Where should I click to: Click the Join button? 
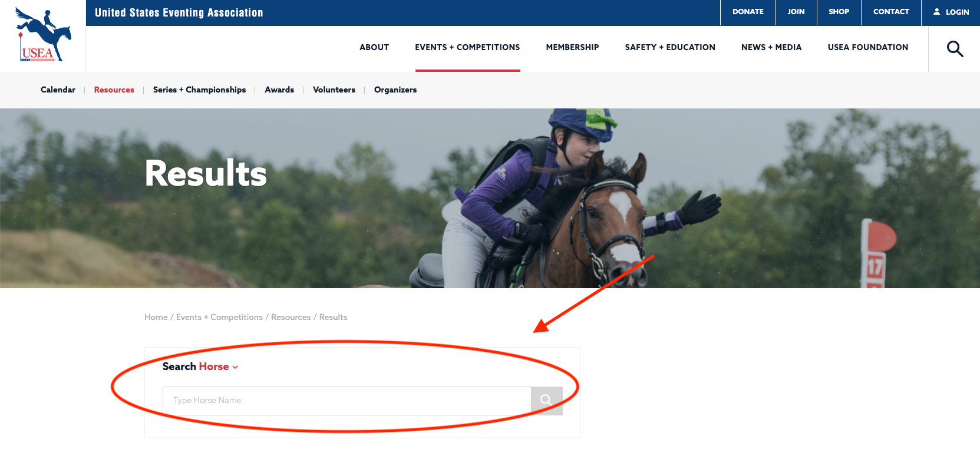click(796, 12)
